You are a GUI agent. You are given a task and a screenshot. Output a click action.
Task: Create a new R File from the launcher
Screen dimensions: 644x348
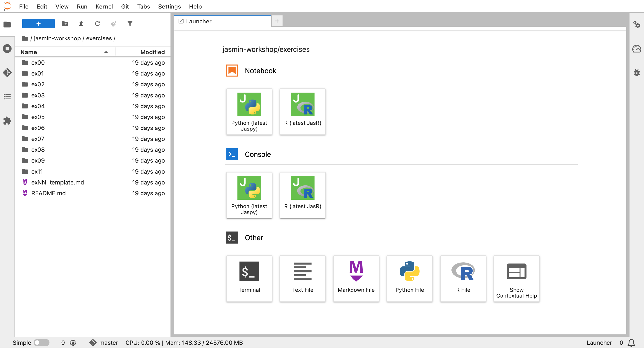tap(463, 278)
